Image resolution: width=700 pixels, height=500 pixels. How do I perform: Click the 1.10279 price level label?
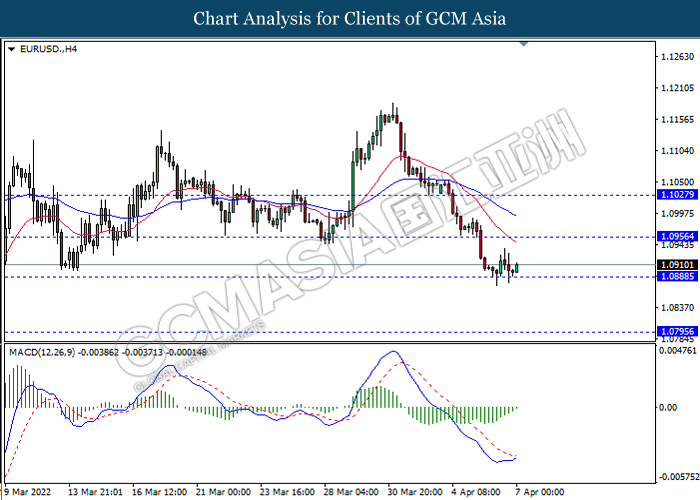(677, 194)
